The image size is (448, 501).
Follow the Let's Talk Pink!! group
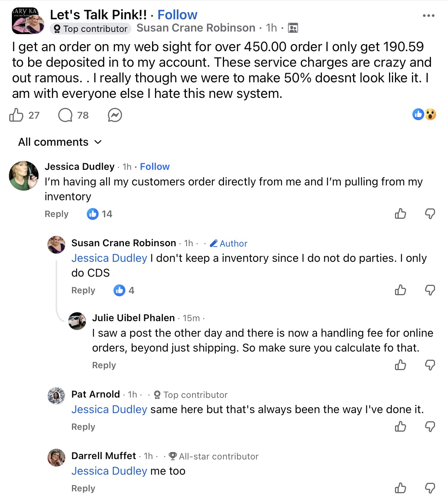pos(177,15)
